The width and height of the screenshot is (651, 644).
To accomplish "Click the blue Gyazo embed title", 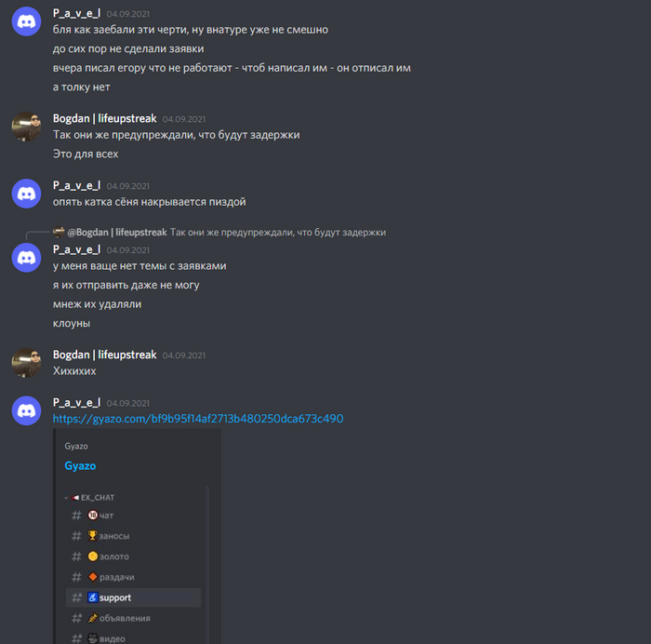I will point(80,465).
